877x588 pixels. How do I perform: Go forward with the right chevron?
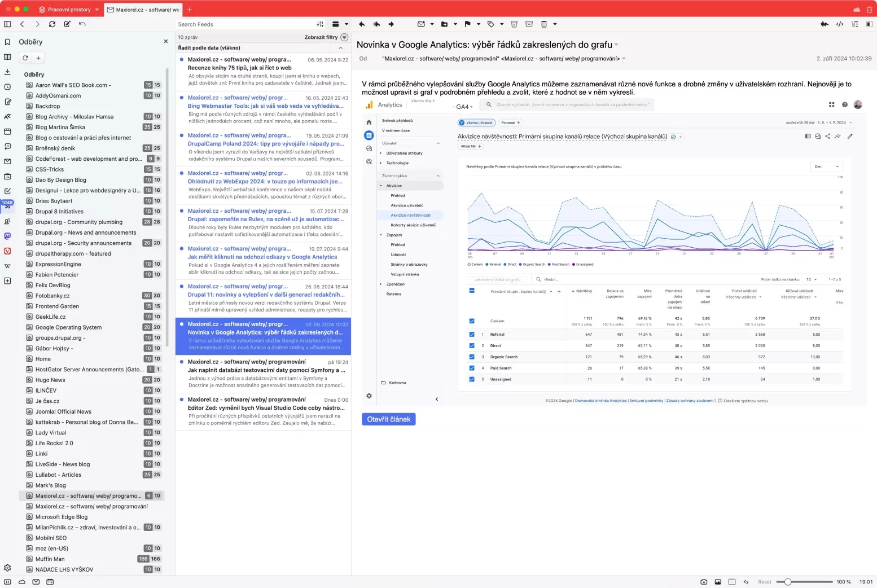37,24
